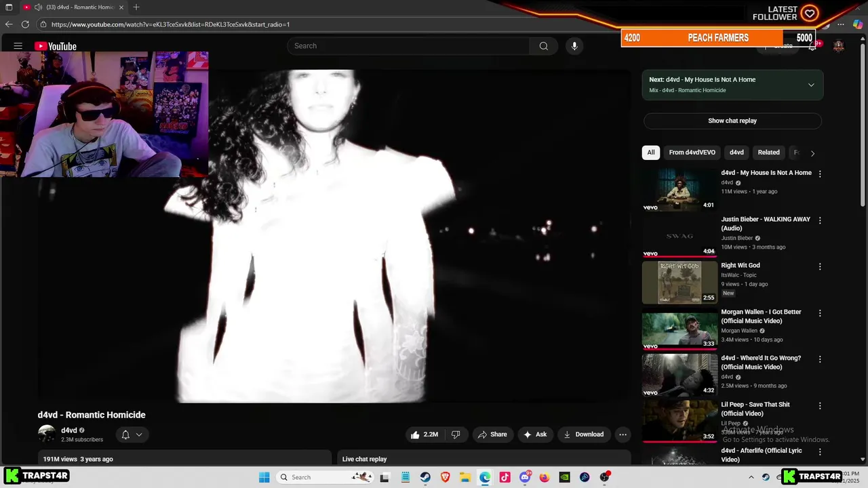868x488 pixels.
Task: Open options for Justin Bieber WALKING AWAY
Action: (820, 220)
